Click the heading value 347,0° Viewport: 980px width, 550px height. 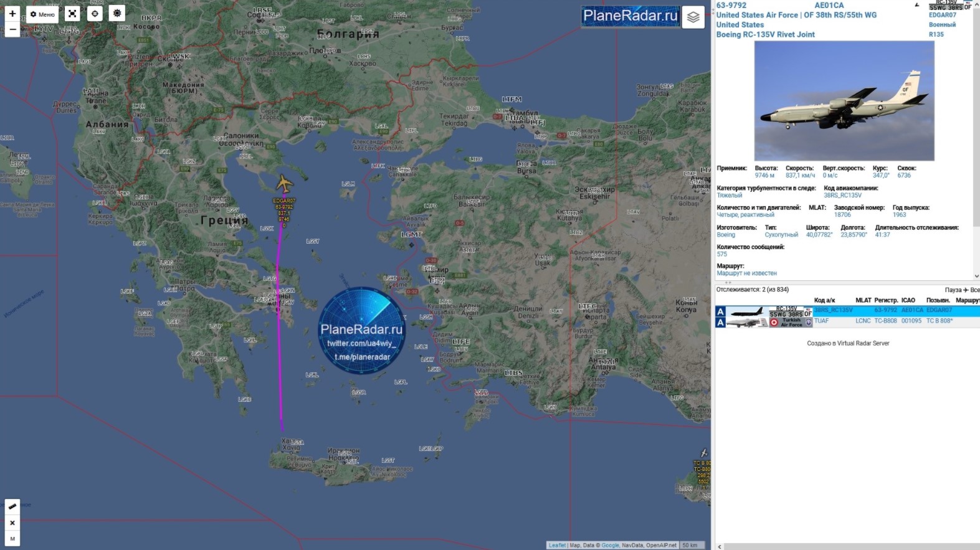[881, 176]
